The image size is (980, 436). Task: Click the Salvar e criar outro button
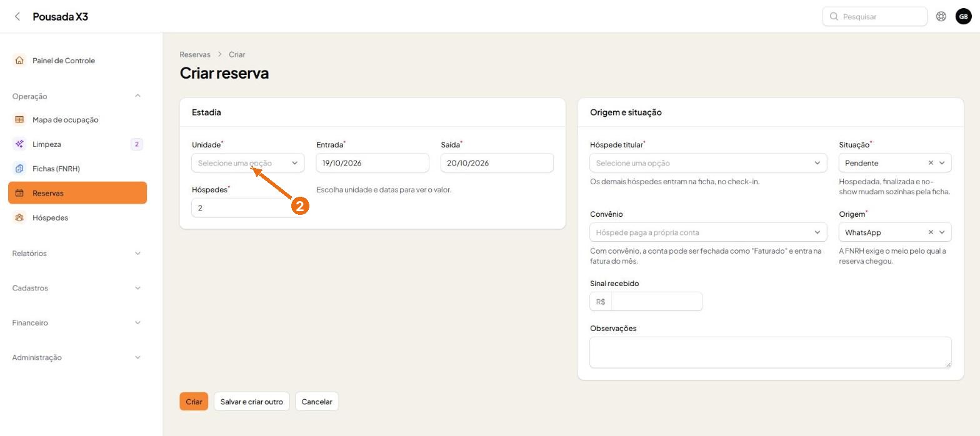tap(251, 402)
